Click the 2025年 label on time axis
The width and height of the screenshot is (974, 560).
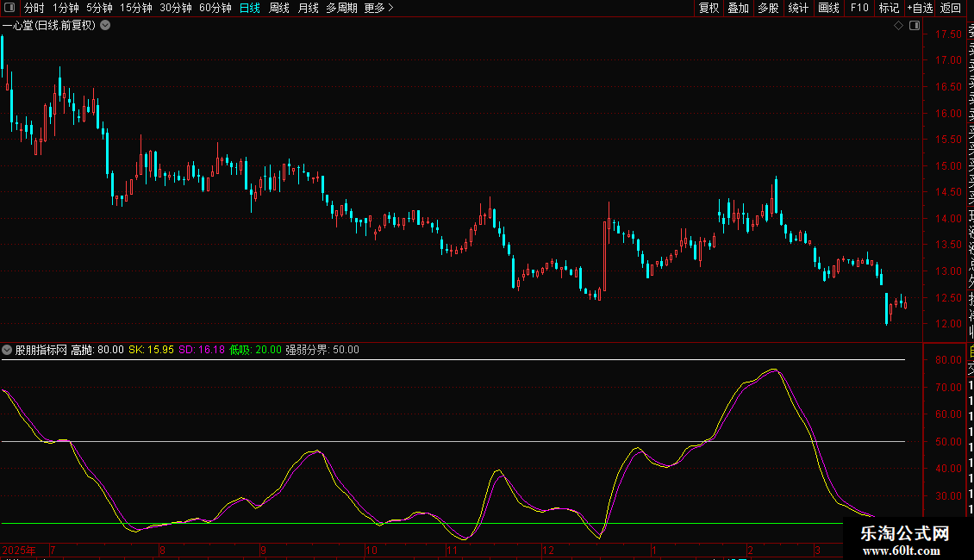click(x=20, y=550)
